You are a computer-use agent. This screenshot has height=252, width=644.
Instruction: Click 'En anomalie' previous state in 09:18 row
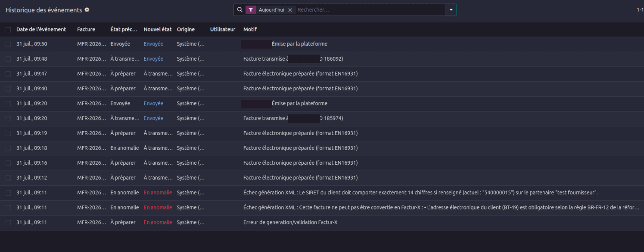tap(124, 148)
